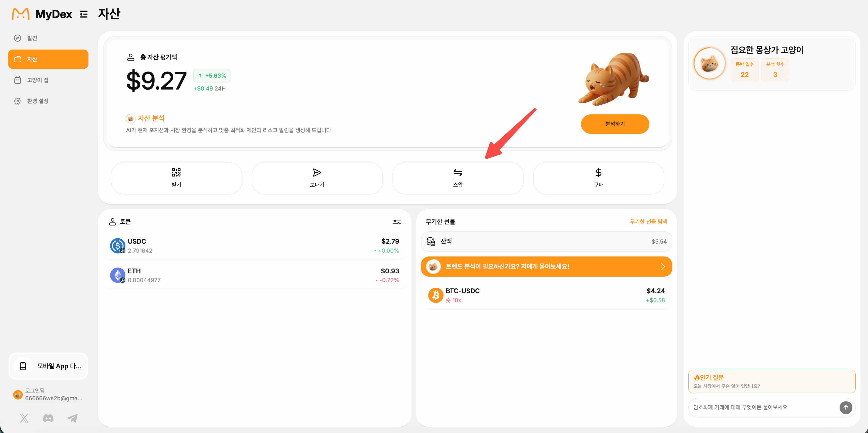Open the 고양이 집 menu item
Image resolution: width=868 pixels, height=433 pixels.
click(48, 80)
